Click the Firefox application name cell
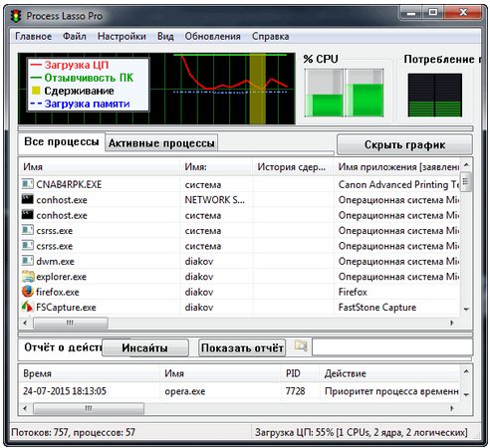Viewport: 490px width, 448px height. point(353,292)
